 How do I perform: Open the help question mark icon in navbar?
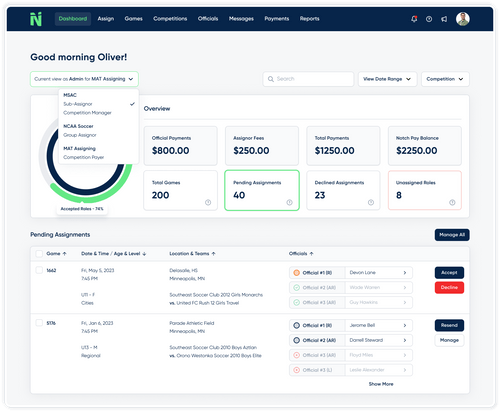tap(429, 19)
